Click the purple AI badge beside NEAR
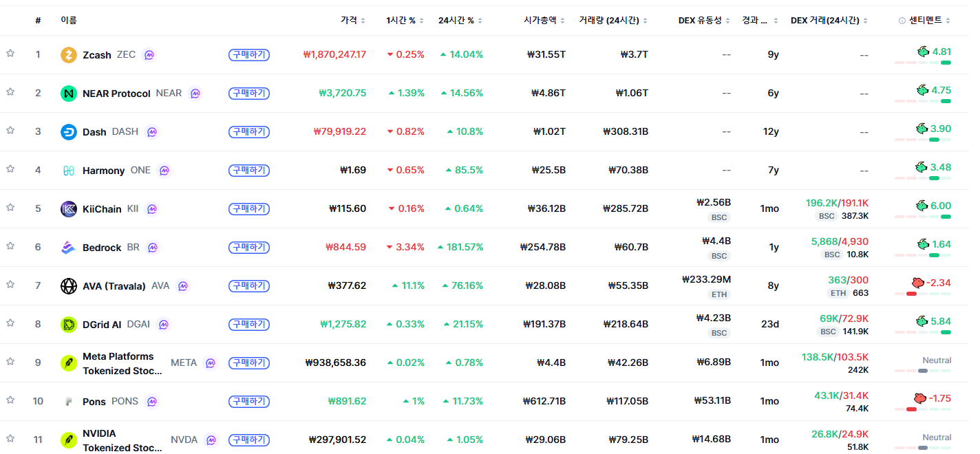This screenshot has height=454, width=980. click(195, 94)
